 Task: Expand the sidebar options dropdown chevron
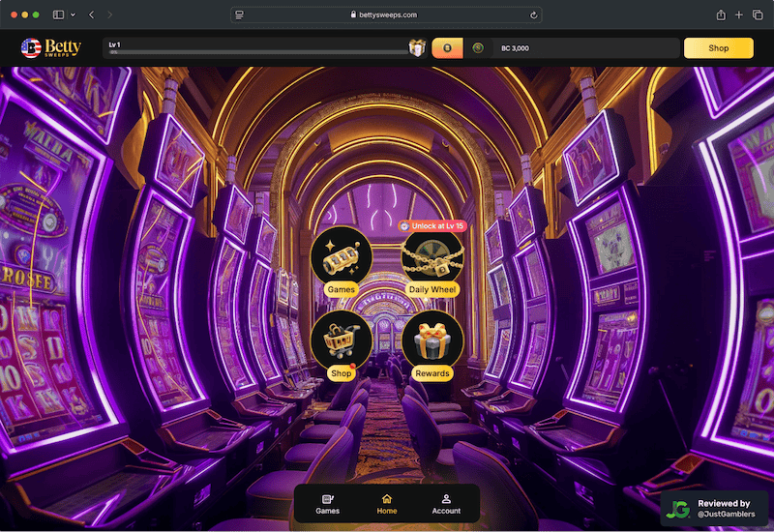(x=74, y=15)
